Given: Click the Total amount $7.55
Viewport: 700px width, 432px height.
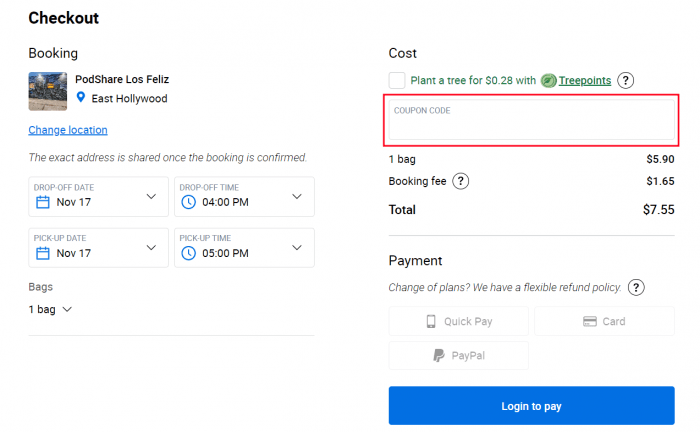Looking at the screenshot, I should click(x=658, y=210).
